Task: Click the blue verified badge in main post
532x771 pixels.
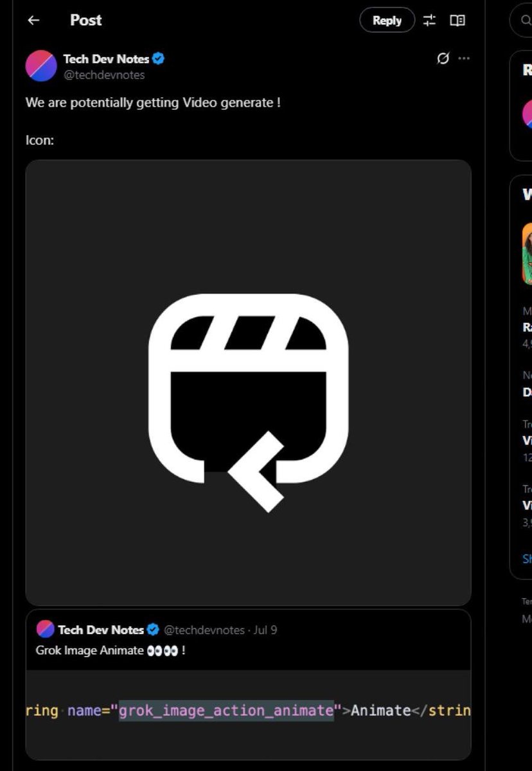Action: point(159,59)
